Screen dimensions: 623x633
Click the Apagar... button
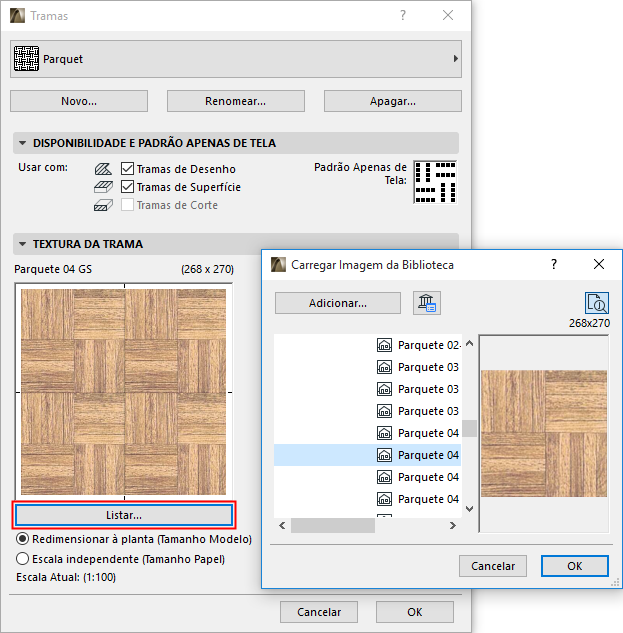[x=392, y=101]
